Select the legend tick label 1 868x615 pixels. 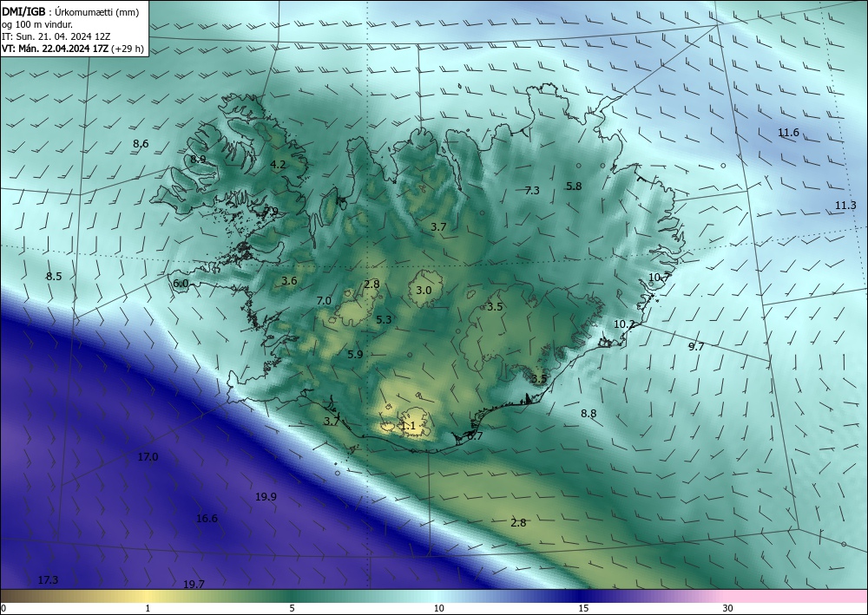tap(148, 609)
